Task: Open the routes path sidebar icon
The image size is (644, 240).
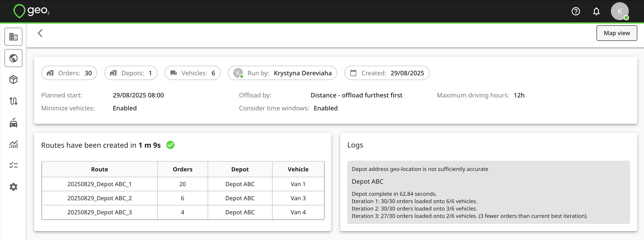Action: coord(13,101)
